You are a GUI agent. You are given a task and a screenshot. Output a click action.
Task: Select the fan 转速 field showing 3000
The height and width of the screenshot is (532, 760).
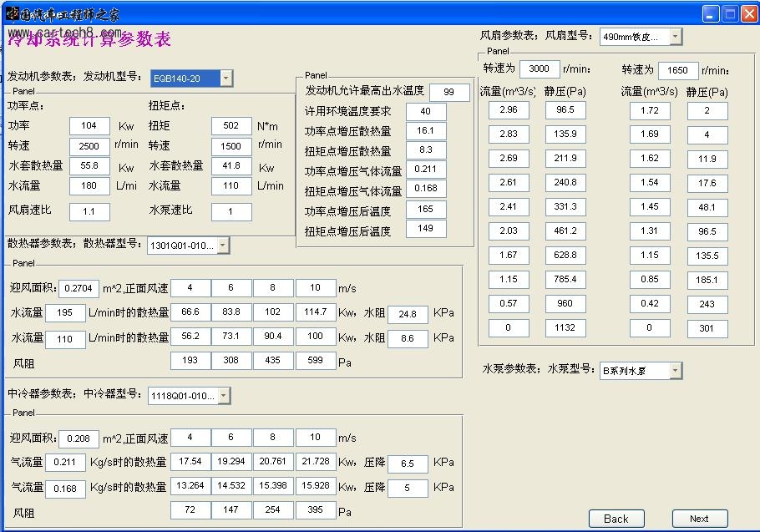[539, 69]
